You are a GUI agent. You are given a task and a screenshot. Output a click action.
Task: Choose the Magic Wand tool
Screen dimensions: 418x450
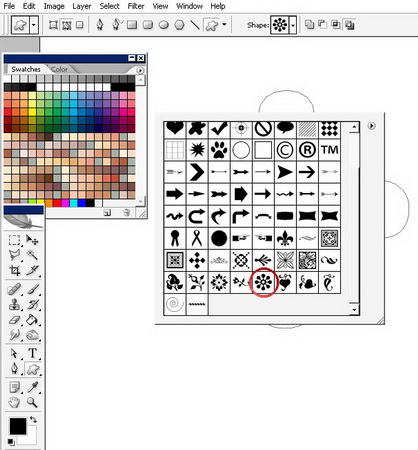pyautogui.click(x=32, y=255)
